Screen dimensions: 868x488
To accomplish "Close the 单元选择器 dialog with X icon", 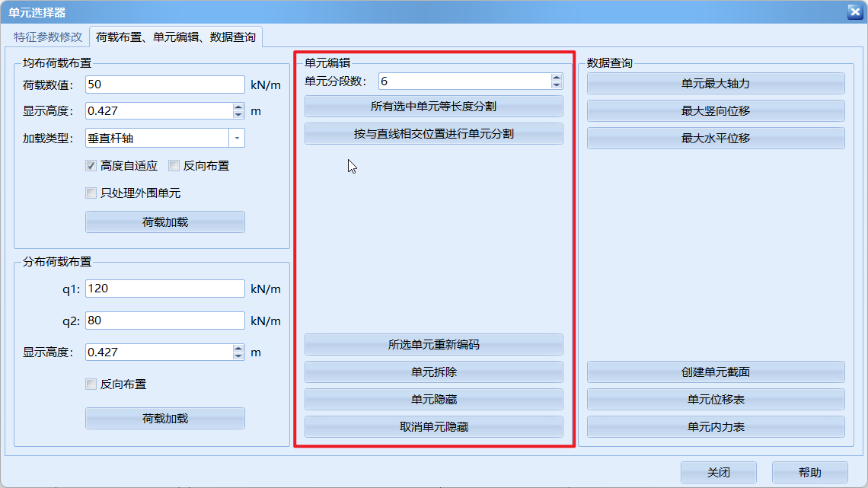I will pos(854,11).
